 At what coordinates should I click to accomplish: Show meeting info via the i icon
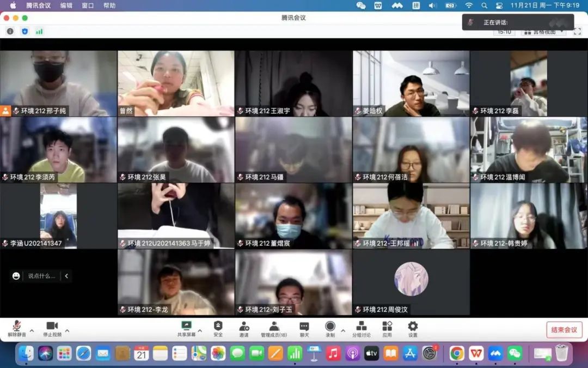click(10, 32)
